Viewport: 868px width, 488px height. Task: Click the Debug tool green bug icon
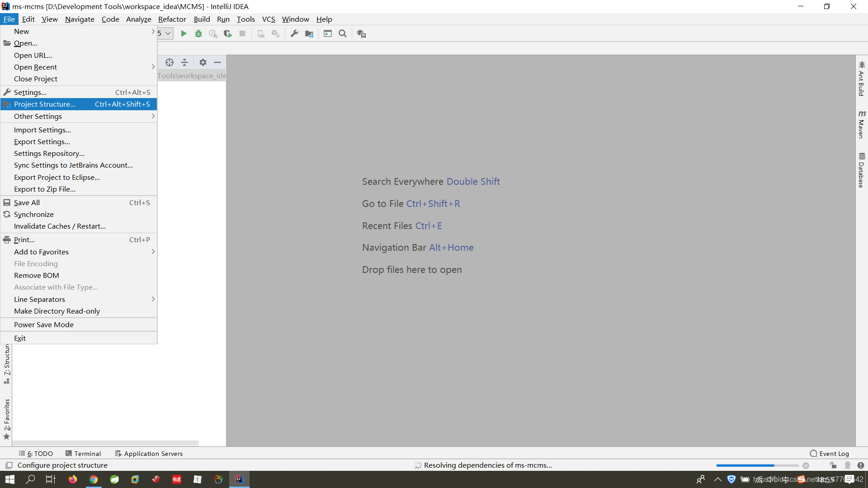pos(198,33)
